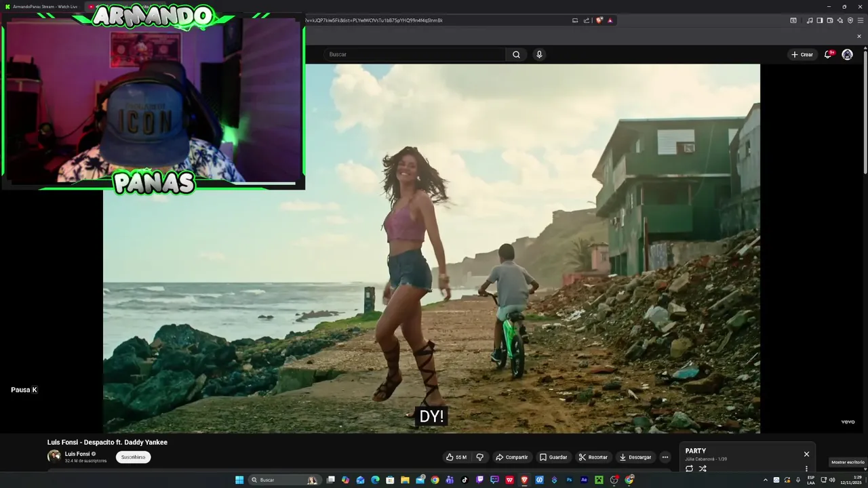Launch Microsoft Copilot from the taskbar
The width and height of the screenshot is (868, 488).
click(x=346, y=480)
